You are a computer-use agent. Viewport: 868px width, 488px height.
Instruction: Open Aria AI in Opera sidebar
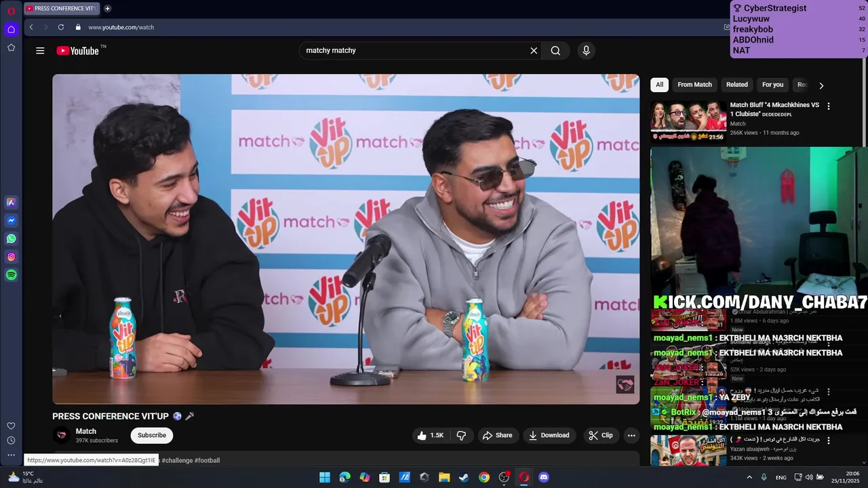click(11, 202)
